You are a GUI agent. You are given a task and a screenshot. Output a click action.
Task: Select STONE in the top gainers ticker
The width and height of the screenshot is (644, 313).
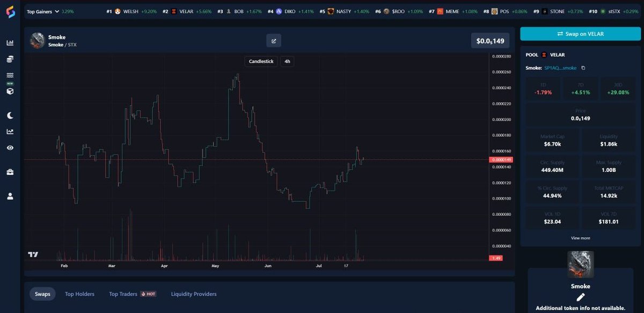(x=558, y=11)
